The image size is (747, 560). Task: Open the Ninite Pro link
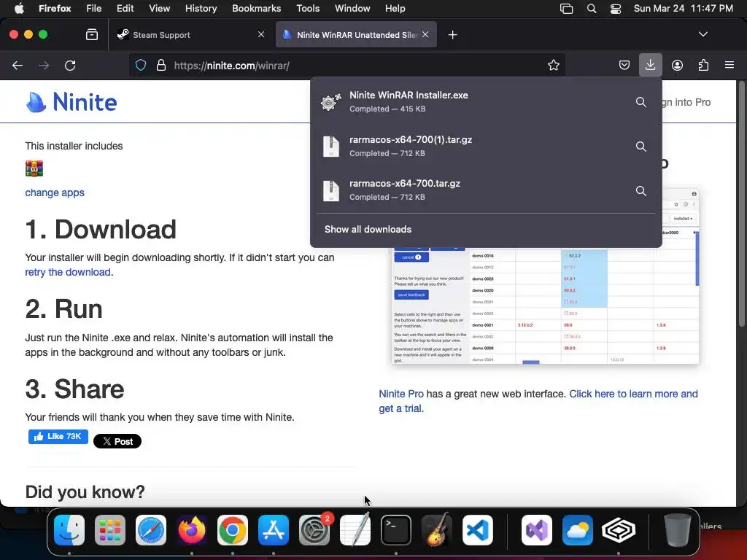pos(401,394)
